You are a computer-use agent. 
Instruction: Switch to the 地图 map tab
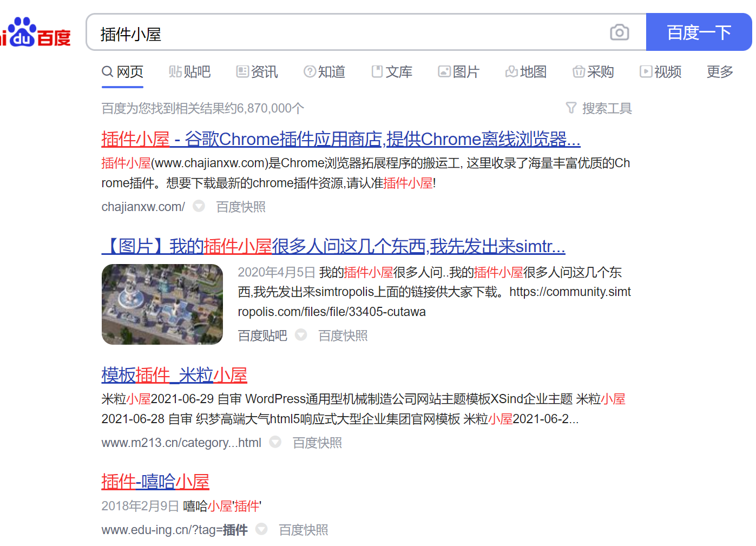[526, 71]
